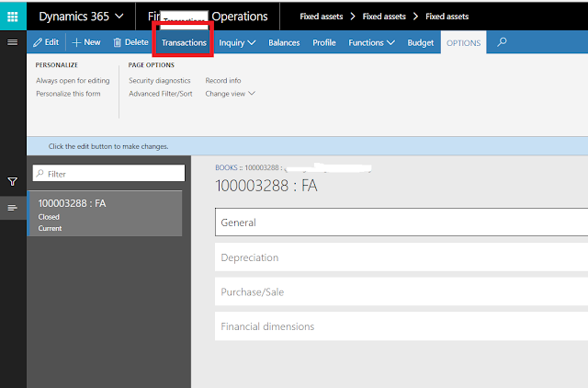Image resolution: width=588 pixels, height=388 pixels.
Task: Delete the current record
Action: click(x=130, y=42)
